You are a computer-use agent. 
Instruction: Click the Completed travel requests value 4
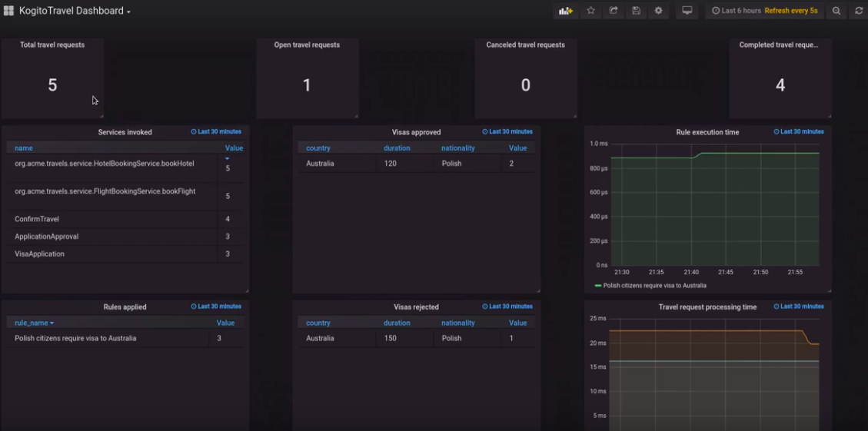(x=780, y=85)
